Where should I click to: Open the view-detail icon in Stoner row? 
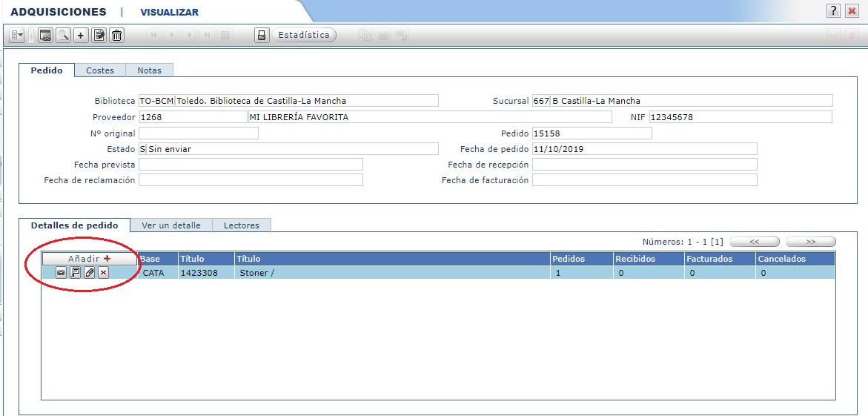(75, 273)
